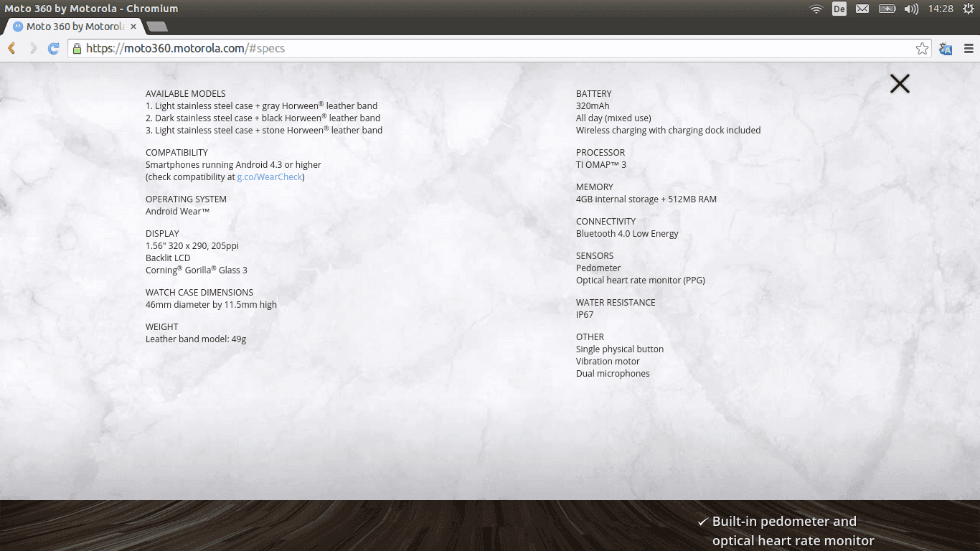
Task: Click the PROCESSOR heading
Action: tap(600, 153)
